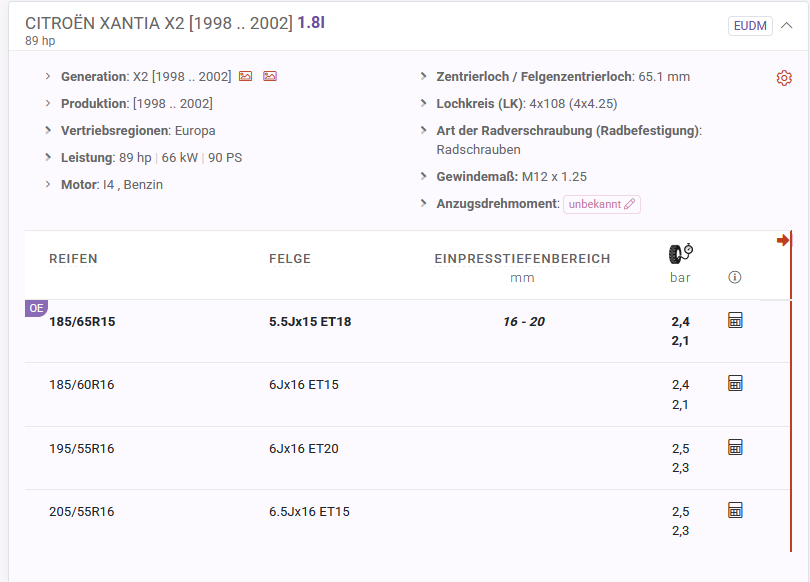
Task: Edit the unbekannt torque value
Action: click(601, 204)
